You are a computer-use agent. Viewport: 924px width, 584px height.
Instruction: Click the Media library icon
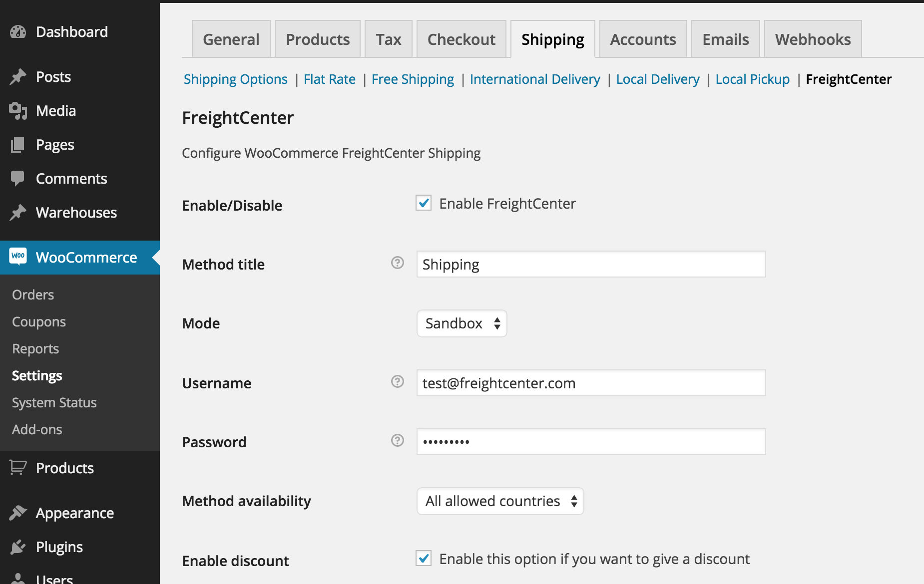coord(18,111)
